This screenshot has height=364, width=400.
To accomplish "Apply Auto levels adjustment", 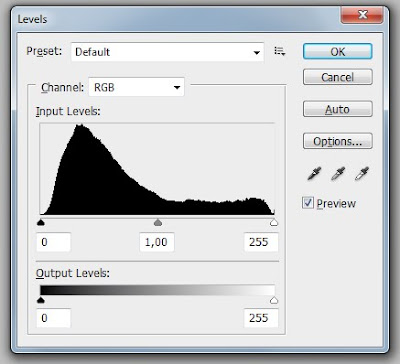I will pyautogui.click(x=337, y=109).
